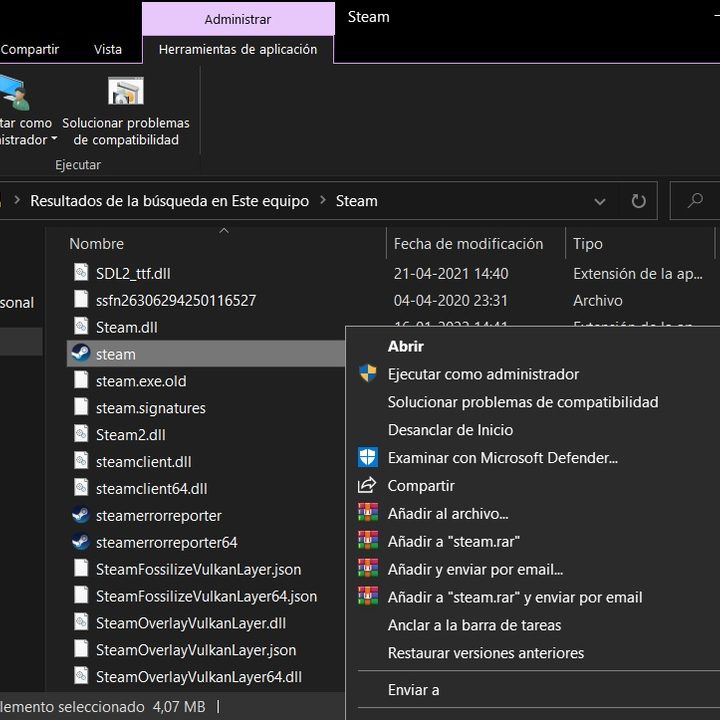720x720 pixels.
Task: Click the shield icon for Ejecutar como administrador
Action: click(x=368, y=374)
